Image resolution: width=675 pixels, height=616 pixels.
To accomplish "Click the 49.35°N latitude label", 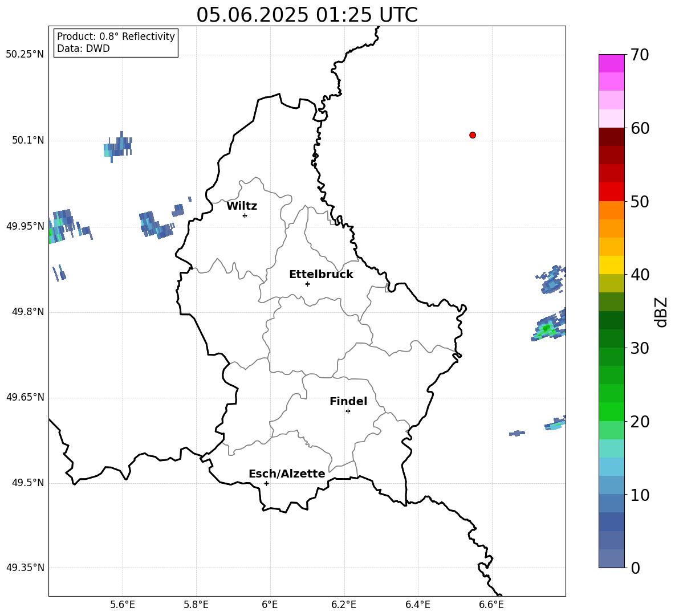I will pos(25,568).
